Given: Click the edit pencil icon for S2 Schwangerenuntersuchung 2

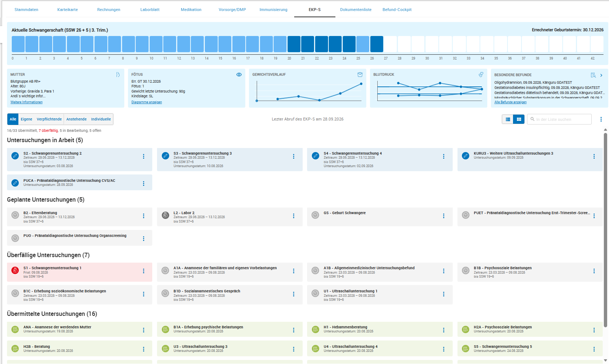Looking at the screenshot, I should click(15, 156).
